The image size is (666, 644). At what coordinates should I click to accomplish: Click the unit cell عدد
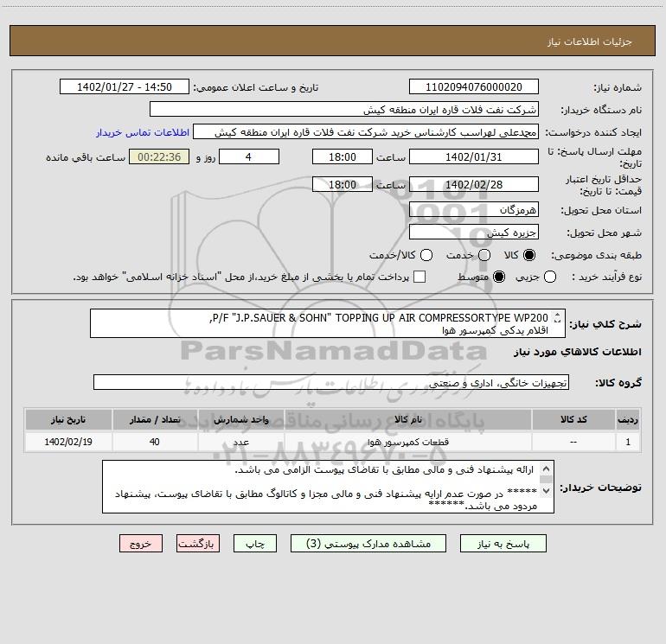[x=240, y=442]
